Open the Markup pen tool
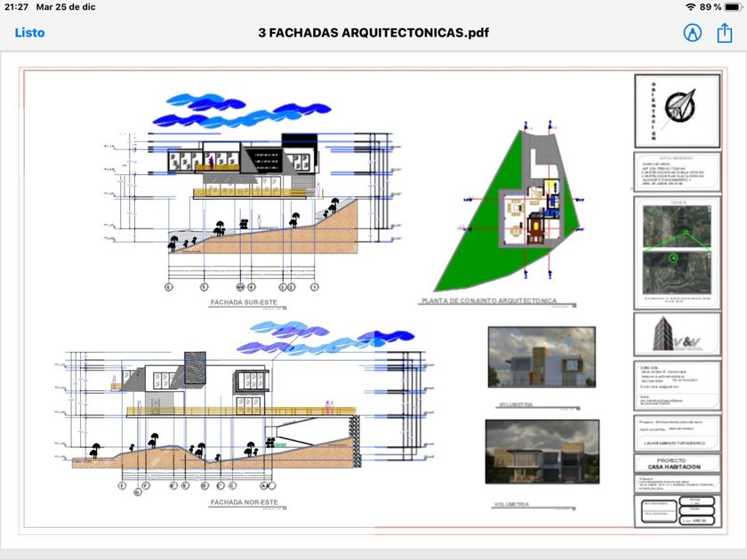 click(x=692, y=33)
